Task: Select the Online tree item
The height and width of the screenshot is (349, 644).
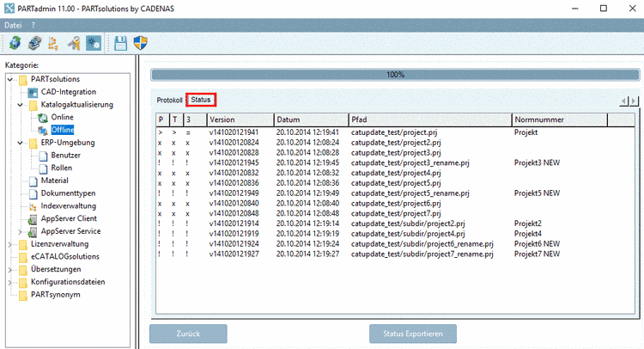Action: click(62, 118)
